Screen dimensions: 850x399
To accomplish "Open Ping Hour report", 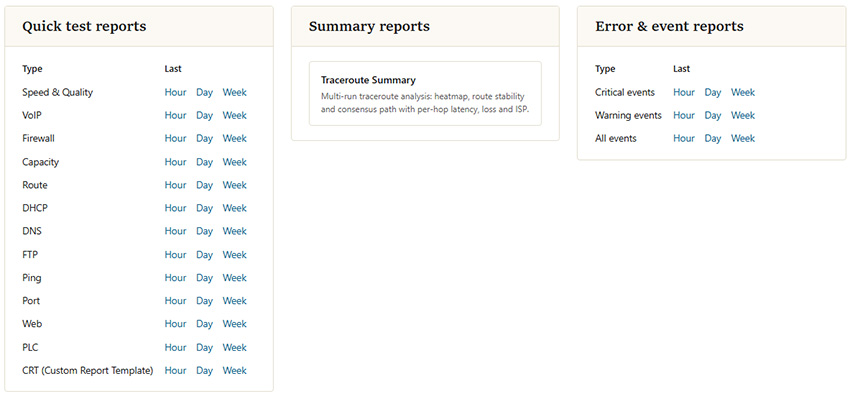I will [175, 278].
